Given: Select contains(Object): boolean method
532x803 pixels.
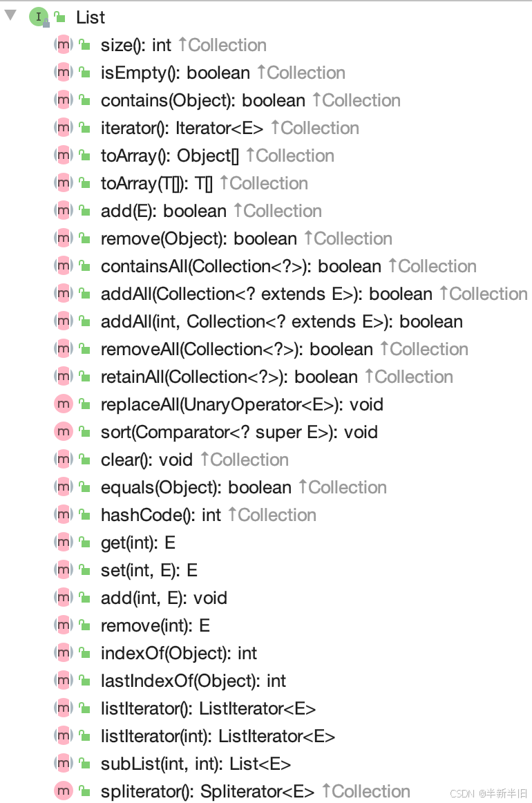Looking at the screenshot, I should (x=202, y=100).
